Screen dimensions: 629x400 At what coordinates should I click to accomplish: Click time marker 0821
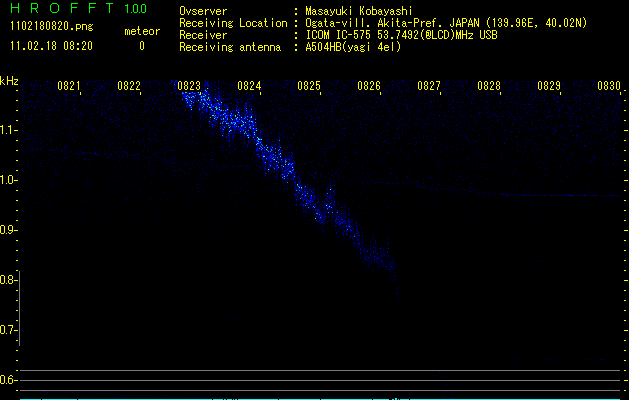coord(69,86)
